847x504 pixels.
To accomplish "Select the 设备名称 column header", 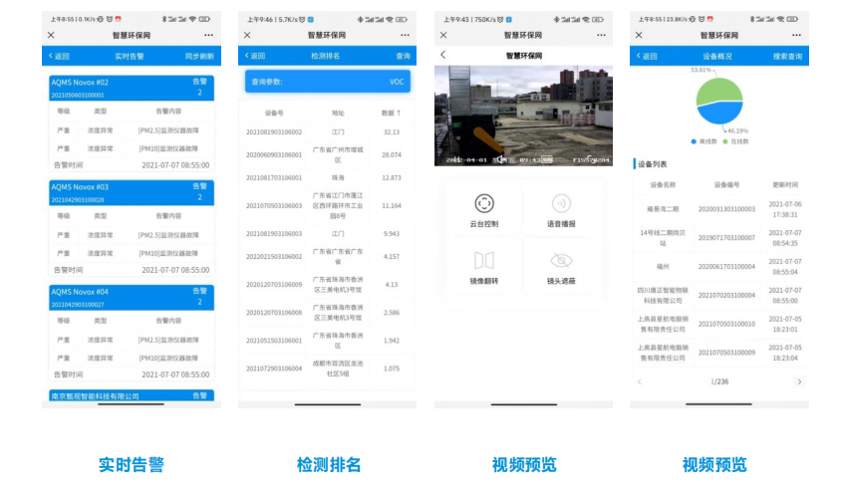I will pyautogui.click(x=663, y=184).
